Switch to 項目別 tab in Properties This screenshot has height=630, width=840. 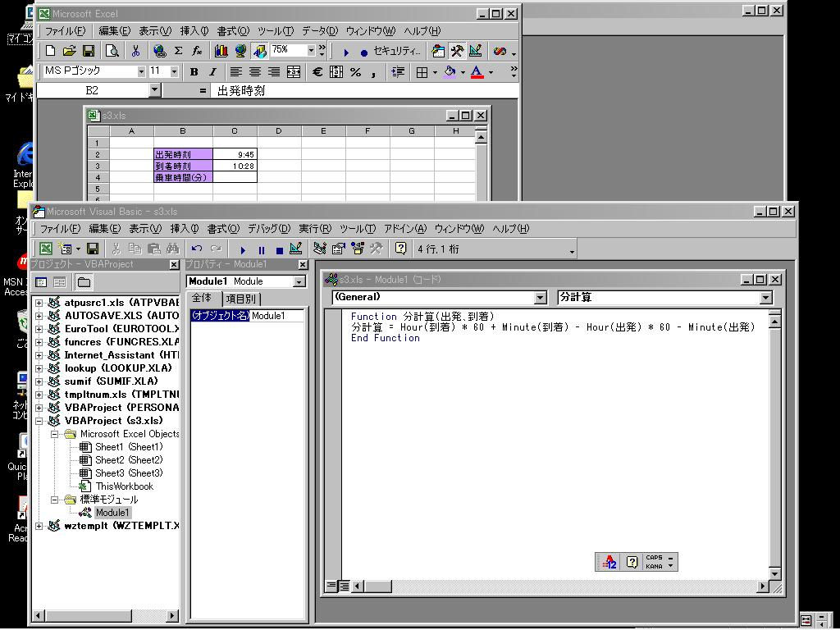point(240,299)
